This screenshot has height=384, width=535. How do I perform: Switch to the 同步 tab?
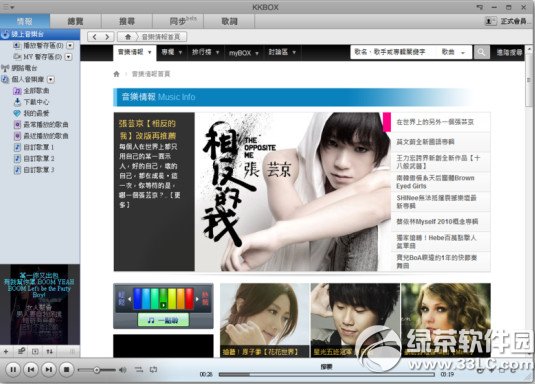coord(178,21)
